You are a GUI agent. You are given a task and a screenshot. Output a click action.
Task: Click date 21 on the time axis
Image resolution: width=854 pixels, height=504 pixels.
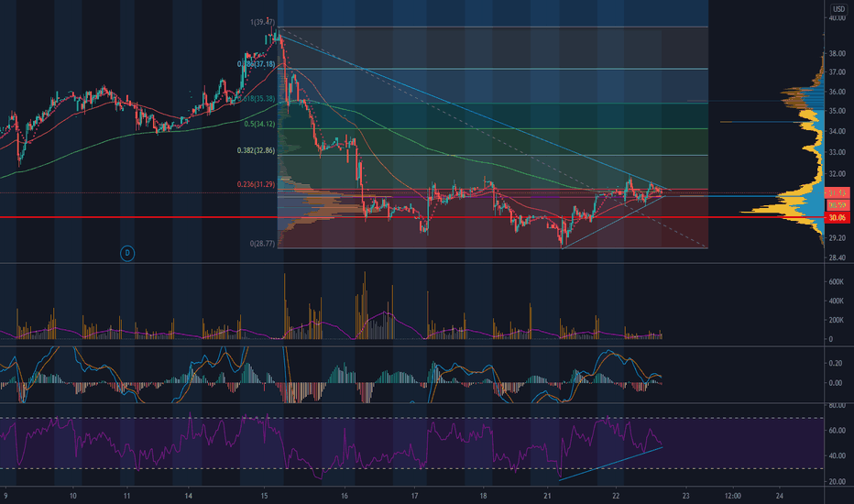[x=547, y=496]
